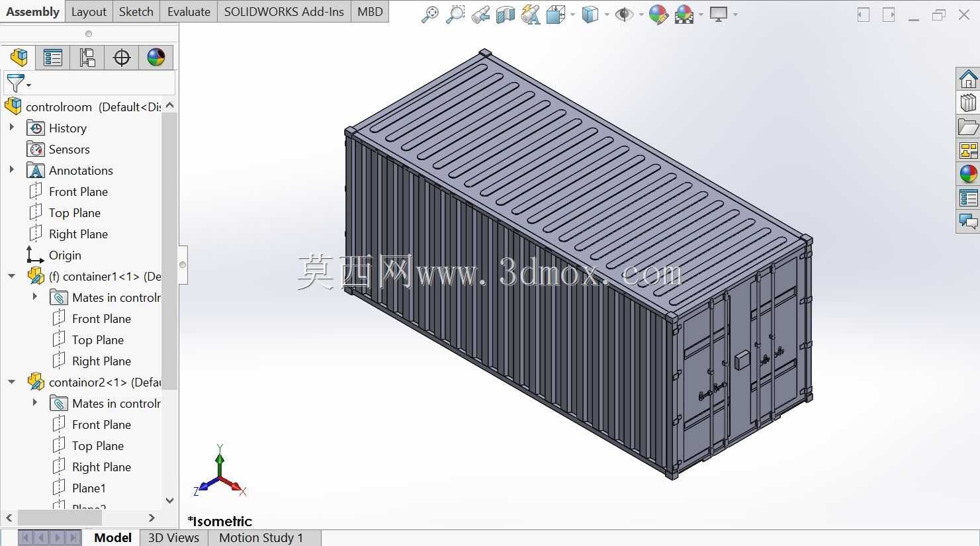980x546 pixels.
Task: Open the File Explorer task pane icon
Action: tap(968, 127)
